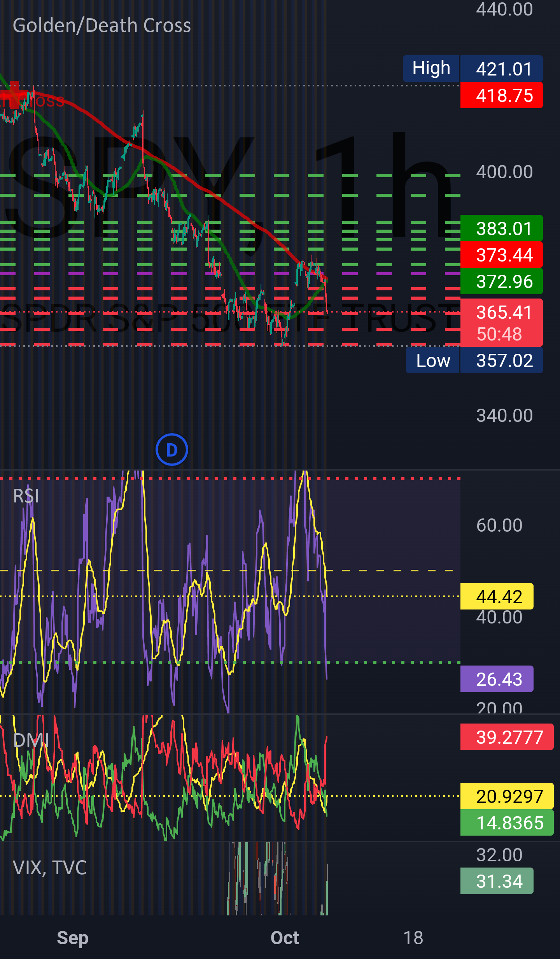Click the 31.34 VIX value label
The width and height of the screenshot is (560, 959).
point(497,881)
